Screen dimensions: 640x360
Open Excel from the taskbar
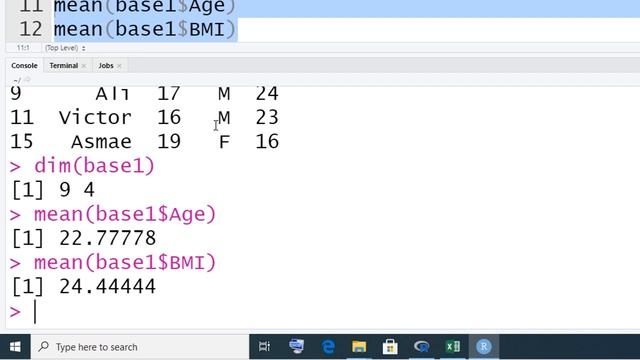point(452,347)
